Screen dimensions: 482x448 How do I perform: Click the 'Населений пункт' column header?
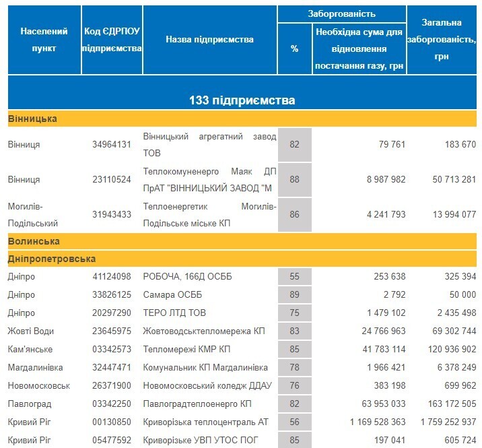(x=38, y=40)
